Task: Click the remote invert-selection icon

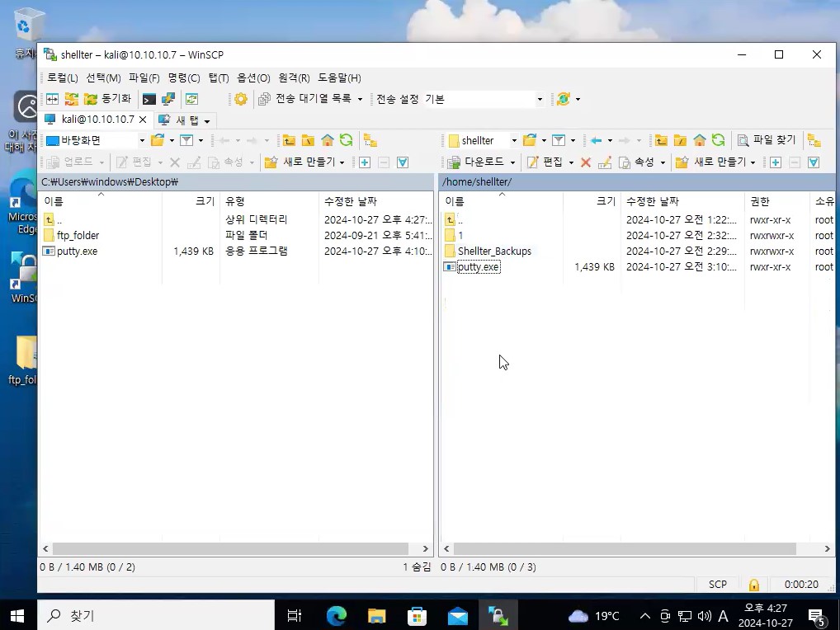Action: coord(814,162)
